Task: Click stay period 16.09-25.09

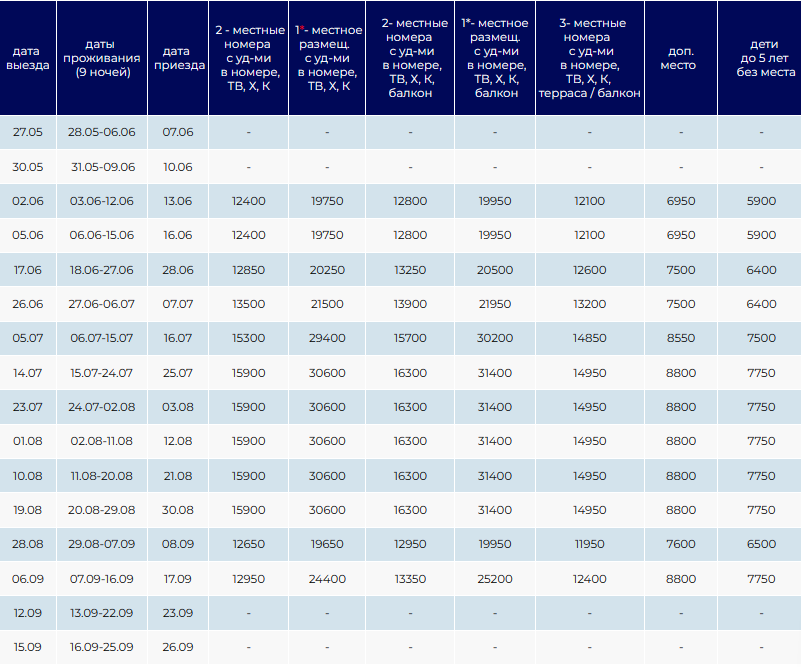Action: click(102, 647)
